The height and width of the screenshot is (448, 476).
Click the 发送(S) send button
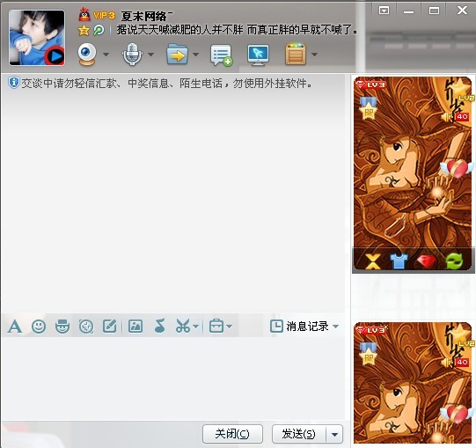299,434
